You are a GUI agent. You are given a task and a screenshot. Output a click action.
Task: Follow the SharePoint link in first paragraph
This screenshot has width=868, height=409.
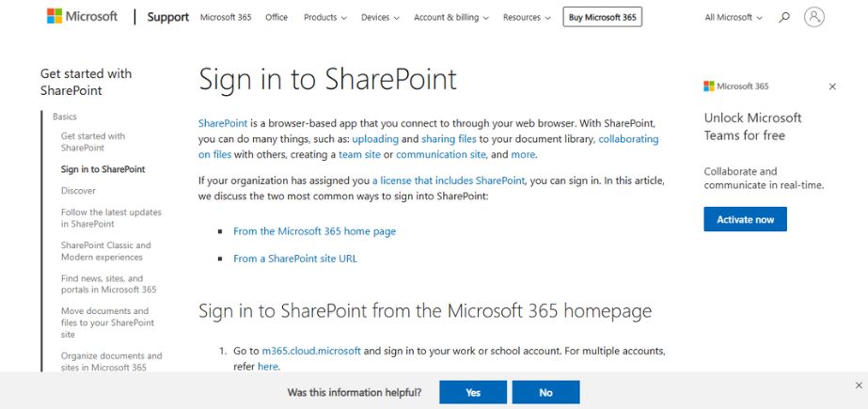click(x=223, y=123)
